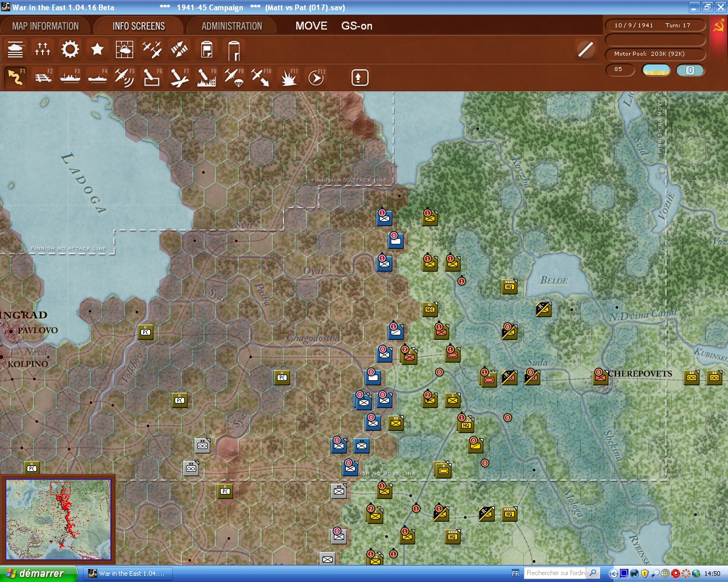Select F8 bomb city mode

tap(206, 77)
